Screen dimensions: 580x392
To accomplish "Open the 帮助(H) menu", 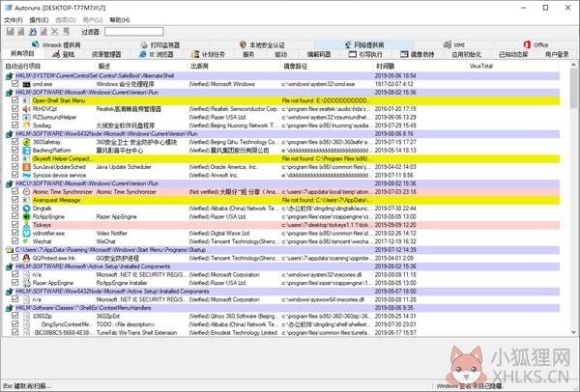I will 120,20.
